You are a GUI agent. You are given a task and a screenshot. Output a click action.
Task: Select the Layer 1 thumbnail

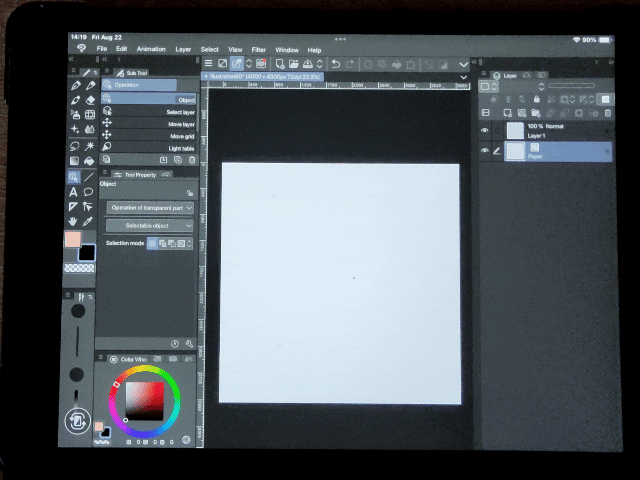pyautogui.click(x=514, y=130)
